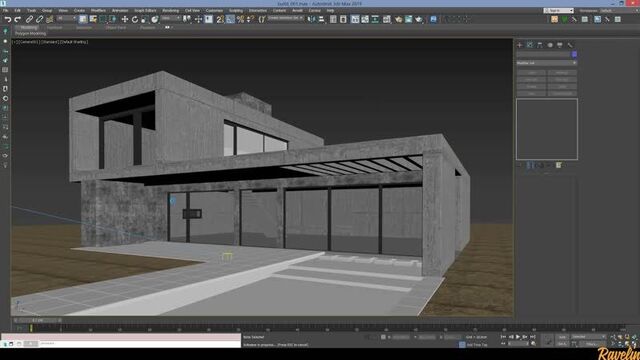This screenshot has height=360, width=640.
Task: Click the Play Animation button
Action: click(x=518, y=337)
